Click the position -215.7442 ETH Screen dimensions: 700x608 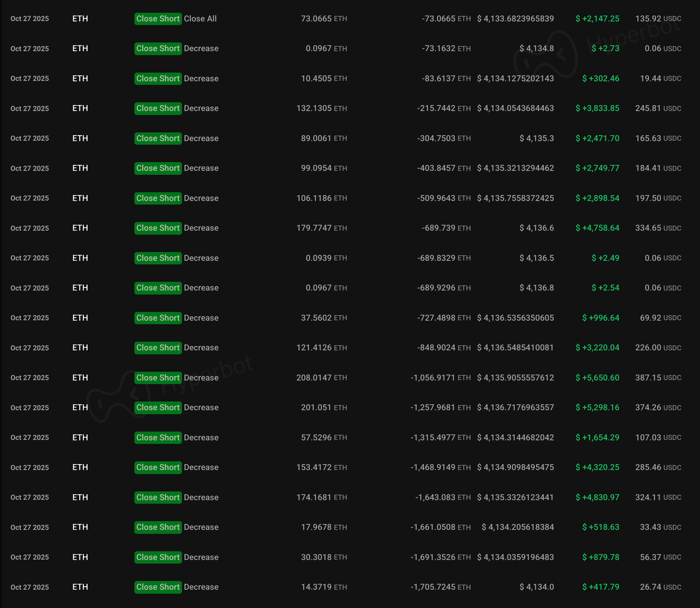click(x=444, y=108)
